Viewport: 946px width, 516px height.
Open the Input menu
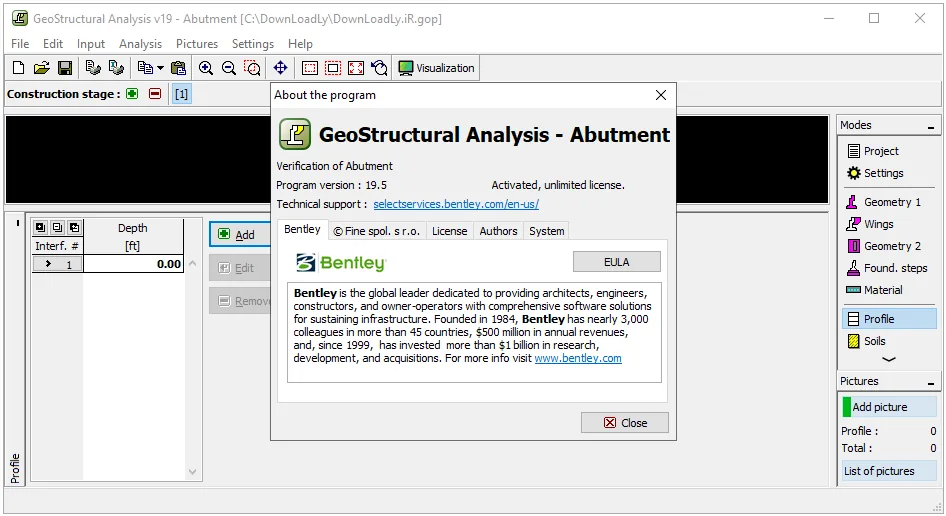click(x=90, y=43)
